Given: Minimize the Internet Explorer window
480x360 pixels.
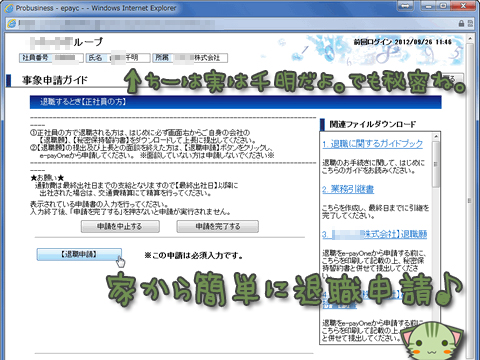Looking at the screenshot, I should point(429,6).
